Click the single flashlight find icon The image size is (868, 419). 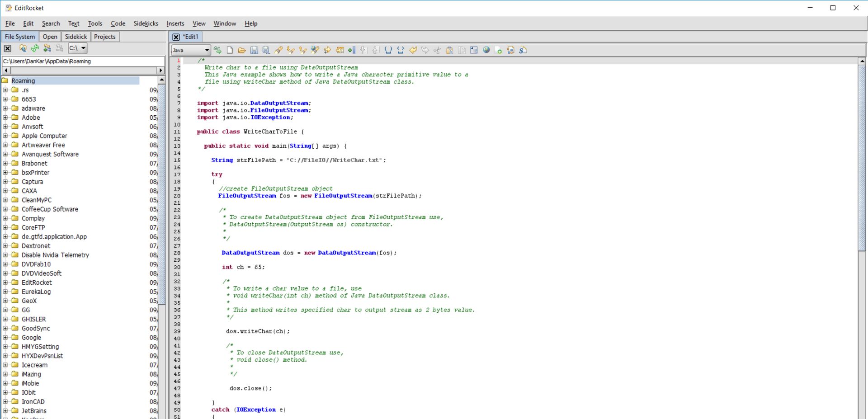click(278, 50)
